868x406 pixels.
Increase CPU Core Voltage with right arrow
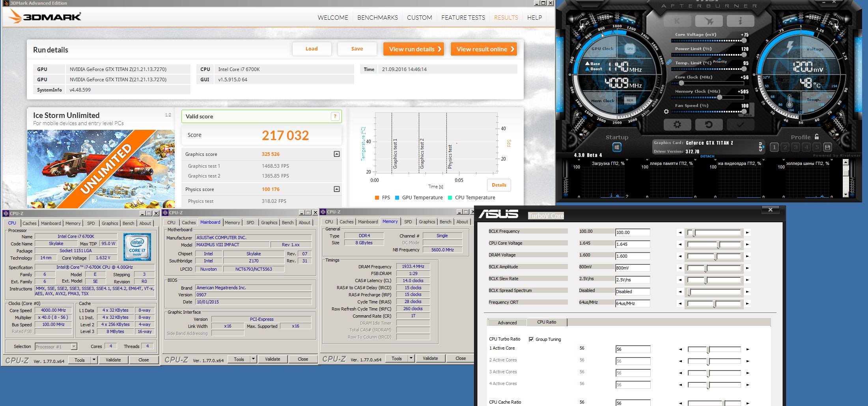click(747, 245)
